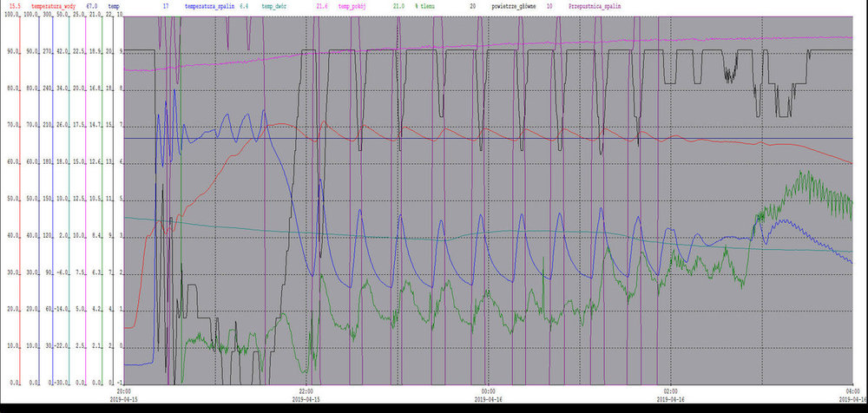
Task: Click the 18.9 y-axis tick label
Action: point(95,52)
